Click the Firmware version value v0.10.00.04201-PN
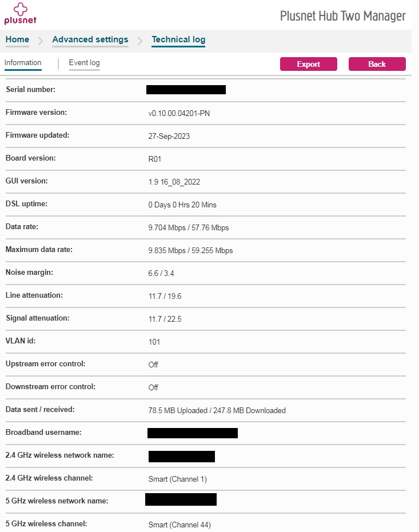This screenshot has width=419, height=532. (178, 113)
